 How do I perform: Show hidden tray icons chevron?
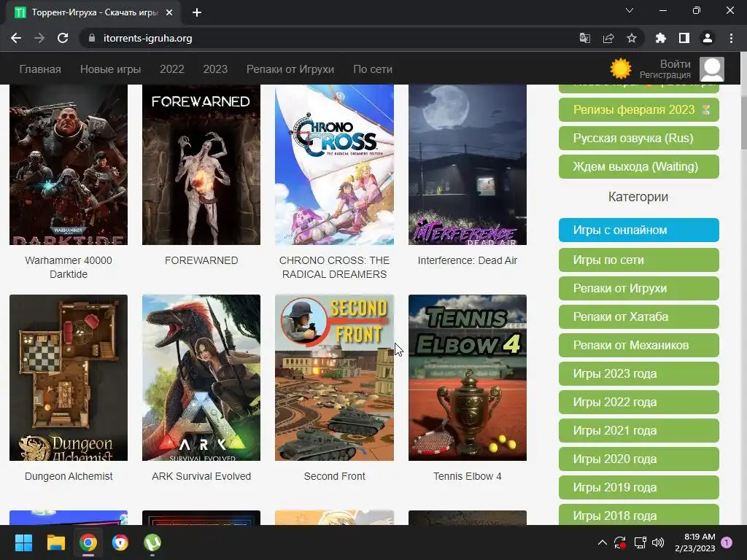602,542
